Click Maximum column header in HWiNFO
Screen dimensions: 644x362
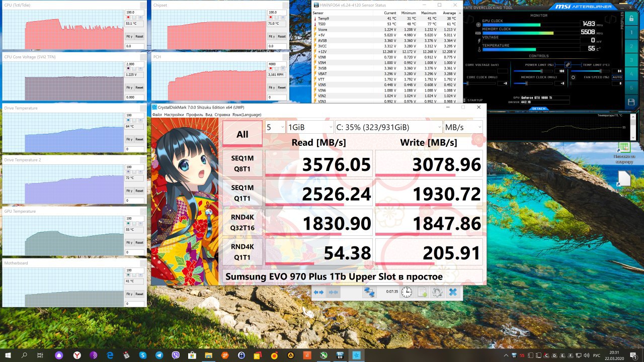(429, 13)
